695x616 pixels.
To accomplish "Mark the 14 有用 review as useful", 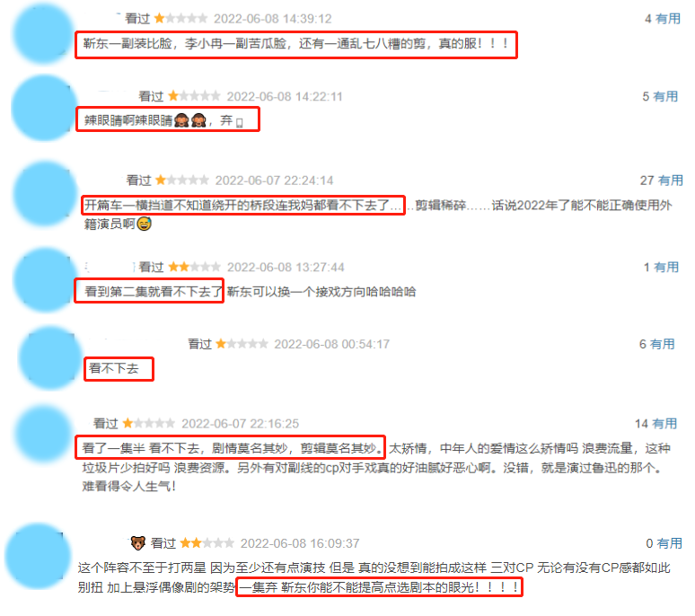I will click(x=655, y=424).
